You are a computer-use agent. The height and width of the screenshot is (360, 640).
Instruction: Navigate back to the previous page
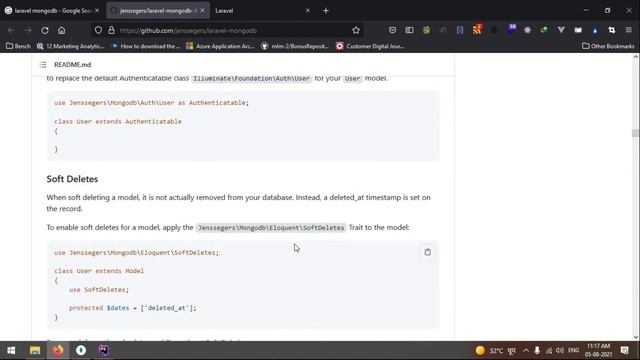[11, 30]
